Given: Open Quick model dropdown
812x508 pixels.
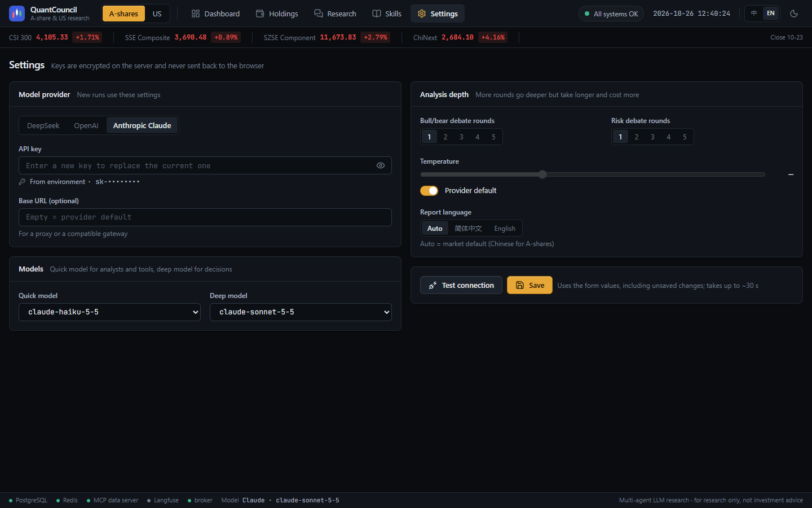Looking at the screenshot, I should (x=109, y=312).
